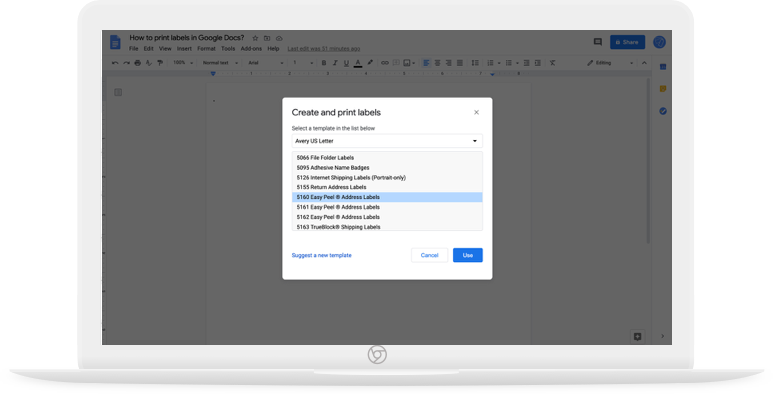Click the document outline icon
Screen dimensions: 773x394
point(118,92)
